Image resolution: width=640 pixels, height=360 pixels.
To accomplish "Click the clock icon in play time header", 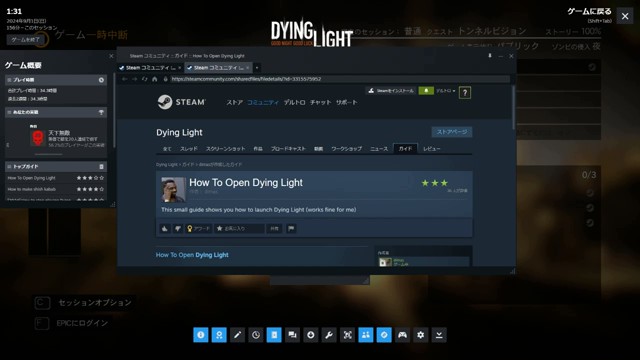I will click(101, 80).
